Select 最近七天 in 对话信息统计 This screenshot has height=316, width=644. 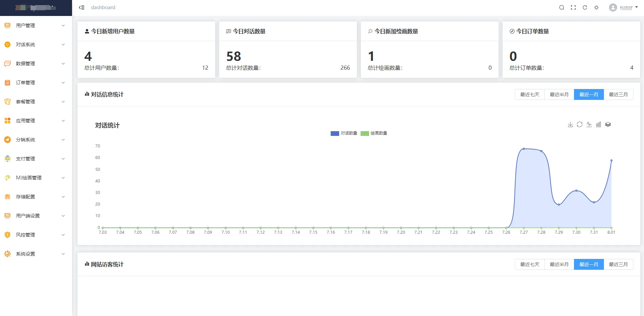point(529,94)
